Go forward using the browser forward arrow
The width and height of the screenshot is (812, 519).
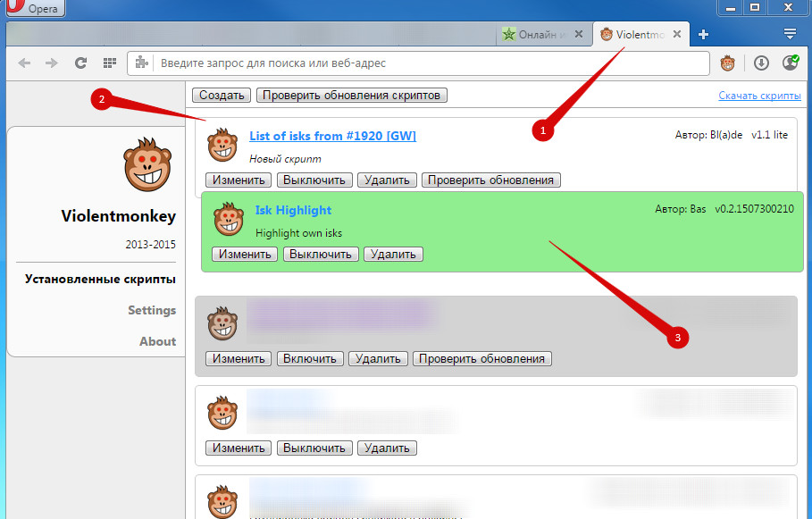click(51, 63)
